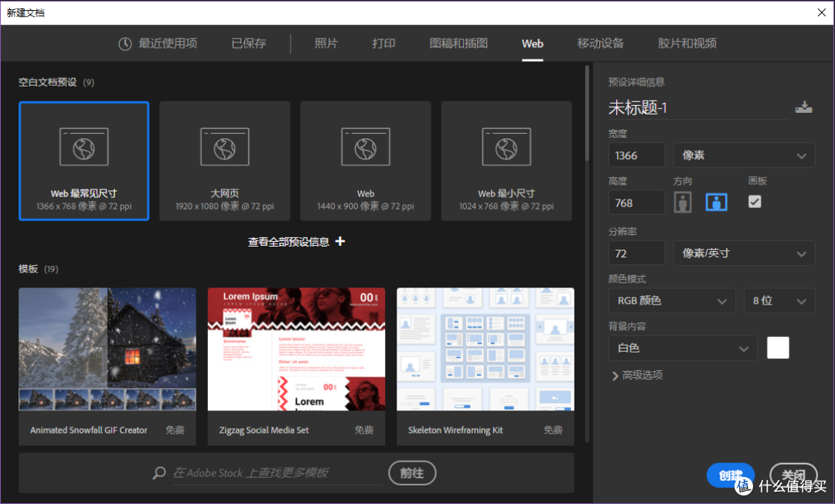This screenshot has width=835, height=504.
Task: Switch to the 移动设备 tab
Action: 601,43
